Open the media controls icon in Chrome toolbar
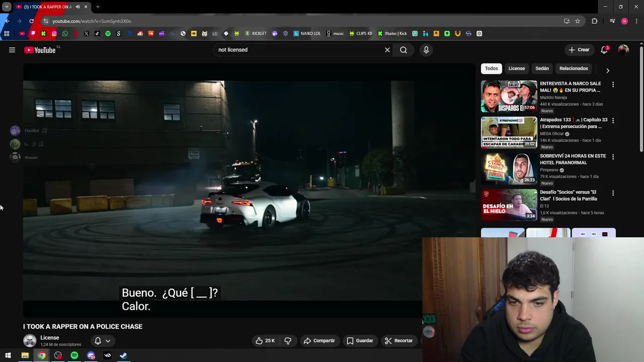The image size is (644, 362). coord(612,21)
